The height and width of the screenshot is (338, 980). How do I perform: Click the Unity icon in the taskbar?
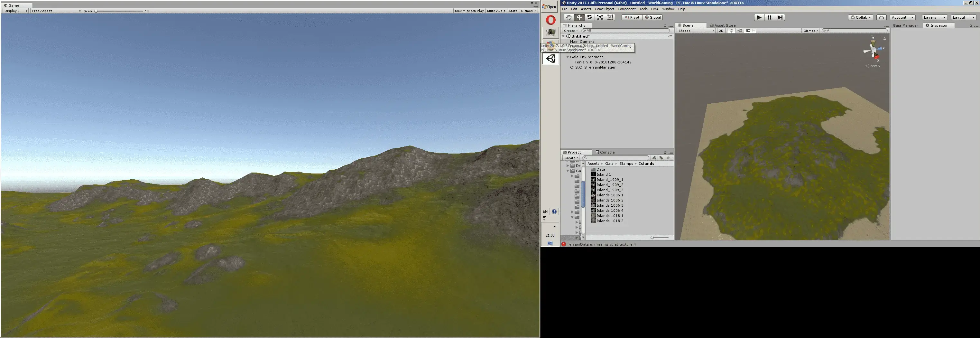[550, 58]
